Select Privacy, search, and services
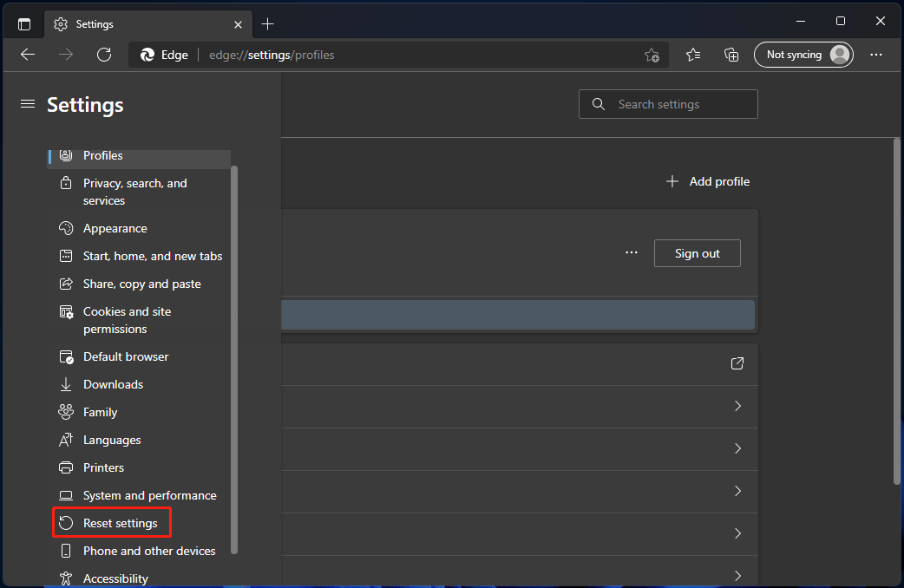The height and width of the screenshot is (588, 904). click(134, 192)
